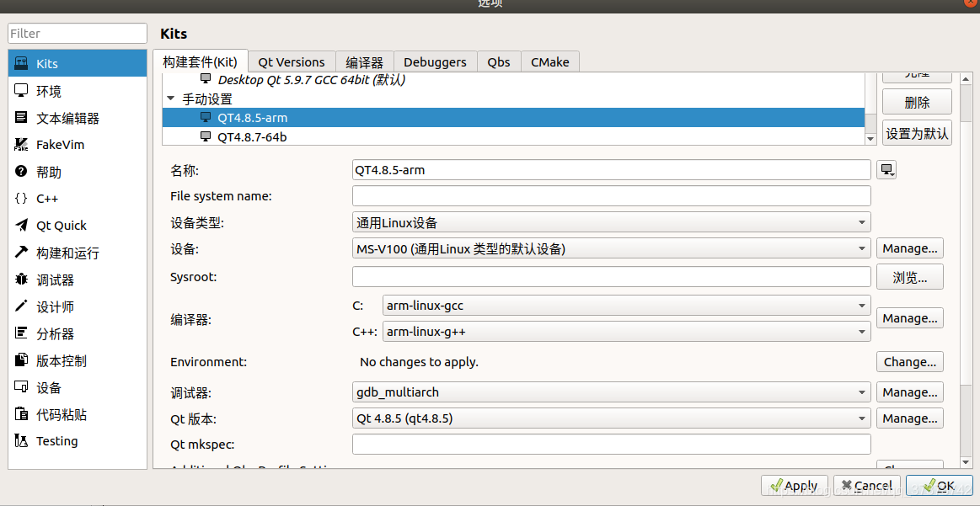Click the kit icon button beside name field
Image resolution: width=980 pixels, height=506 pixels.
(x=886, y=169)
